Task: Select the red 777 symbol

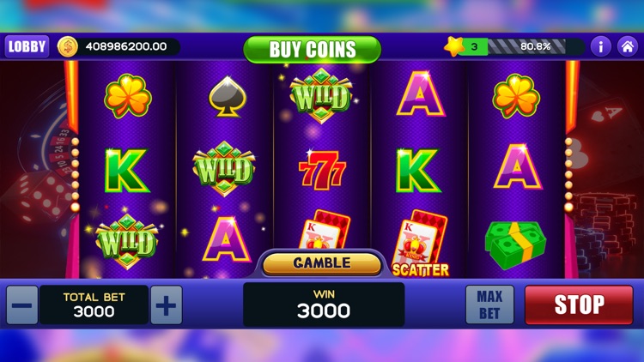Action: point(322,170)
